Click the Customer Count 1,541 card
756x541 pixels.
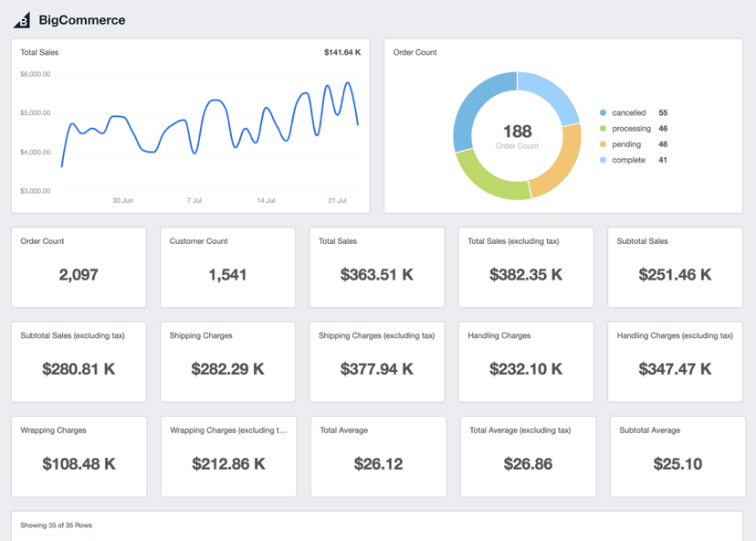point(227,267)
